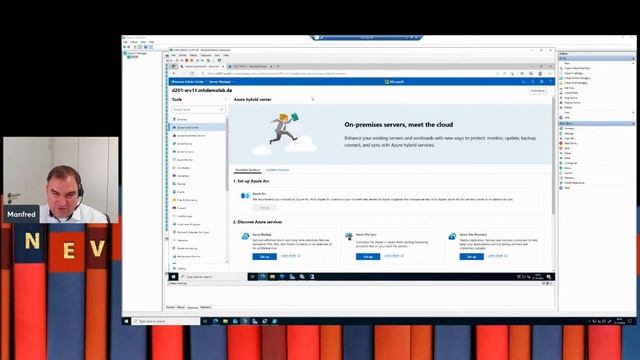Open Firewall tool in sidebar

pos(181,208)
